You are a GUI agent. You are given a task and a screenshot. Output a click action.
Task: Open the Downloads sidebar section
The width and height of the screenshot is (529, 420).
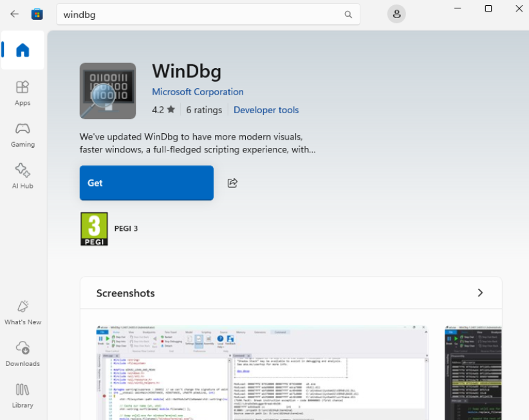23,354
